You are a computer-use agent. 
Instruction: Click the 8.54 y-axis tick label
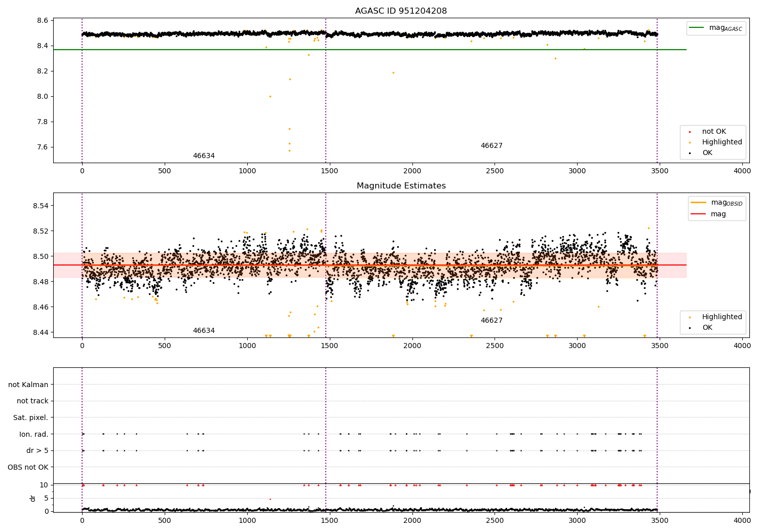tap(41, 206)
